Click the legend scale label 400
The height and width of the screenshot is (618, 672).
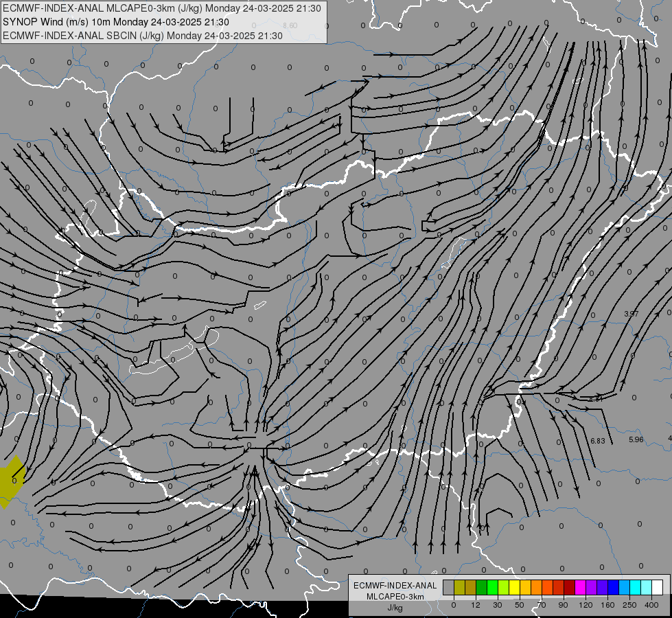coord(651,605)
